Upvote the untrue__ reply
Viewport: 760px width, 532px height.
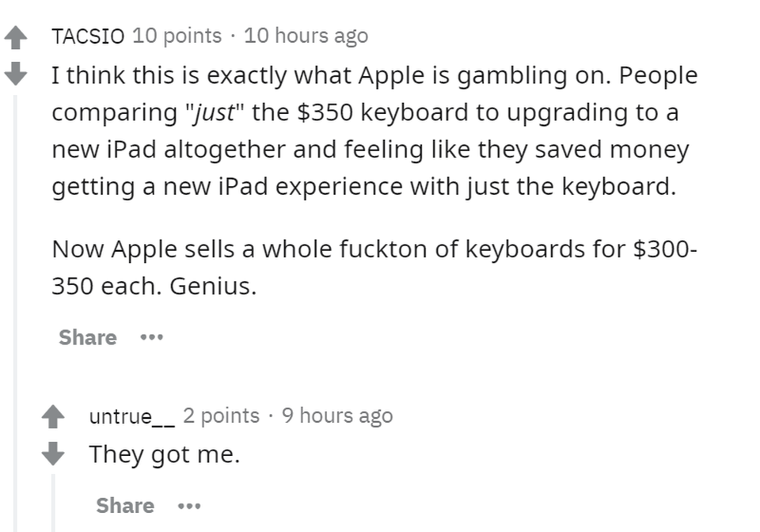pyautogui.click(x=53, y=416)
